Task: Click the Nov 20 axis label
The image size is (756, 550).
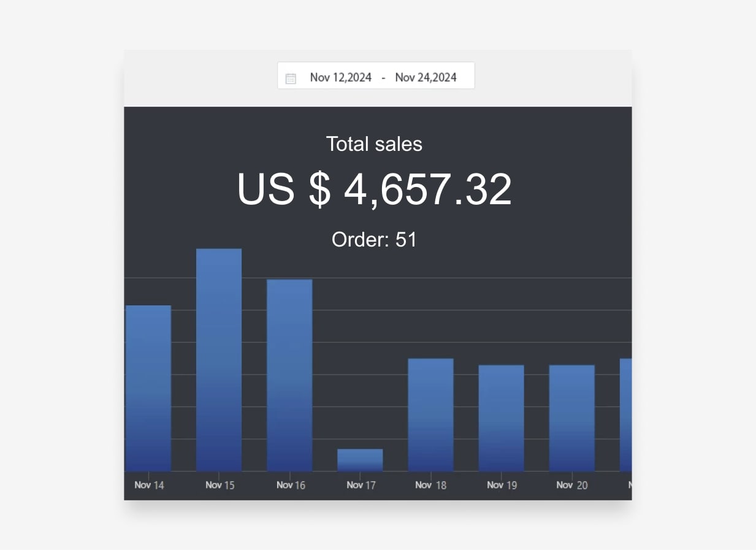Action: (571, 485)
